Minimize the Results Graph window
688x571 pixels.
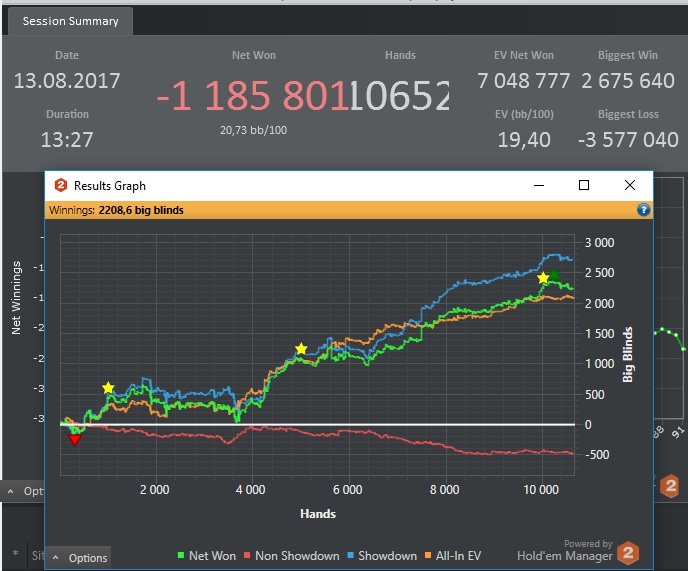[539, 185]
